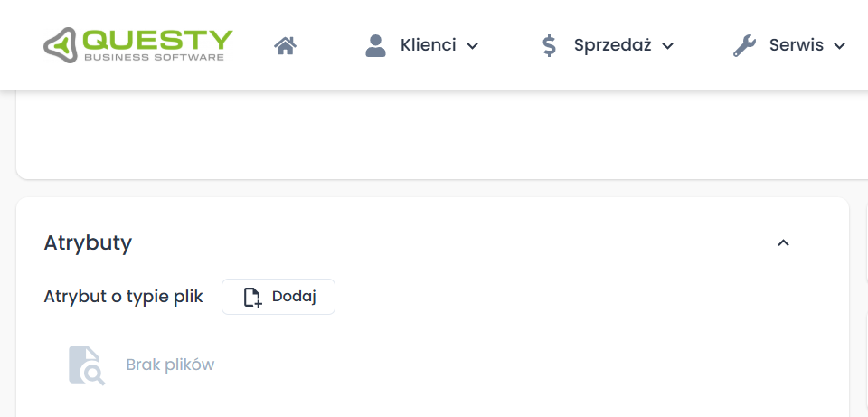Expand the Klienci dropdown arrow
The width and height of the screenshot is (868, 417).
click(472, 46)
